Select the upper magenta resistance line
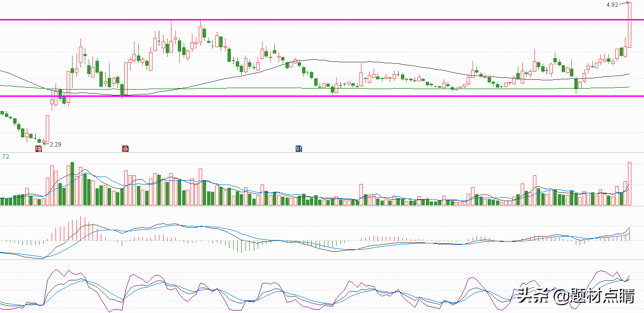 (322, 20)
